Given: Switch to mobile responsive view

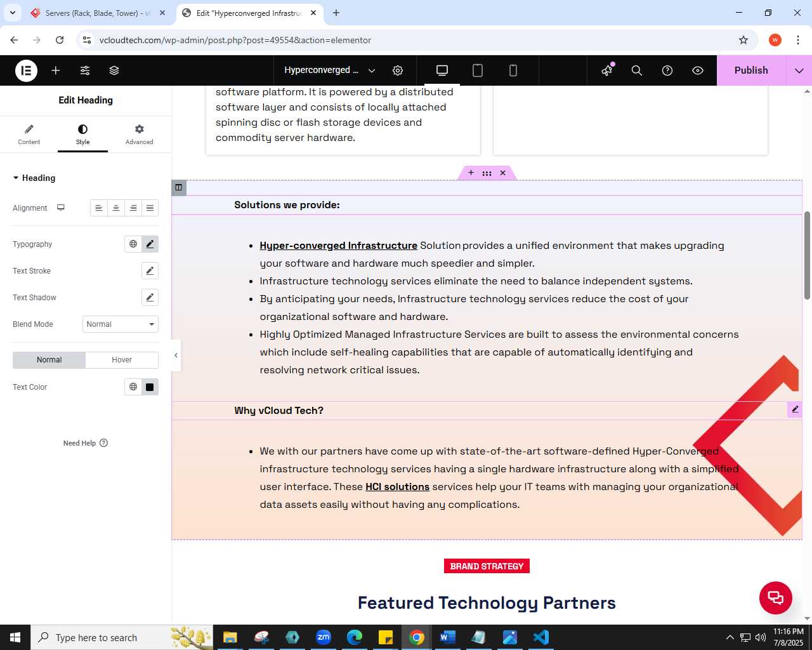Looking at the screenshot, I should pos(513,70).
